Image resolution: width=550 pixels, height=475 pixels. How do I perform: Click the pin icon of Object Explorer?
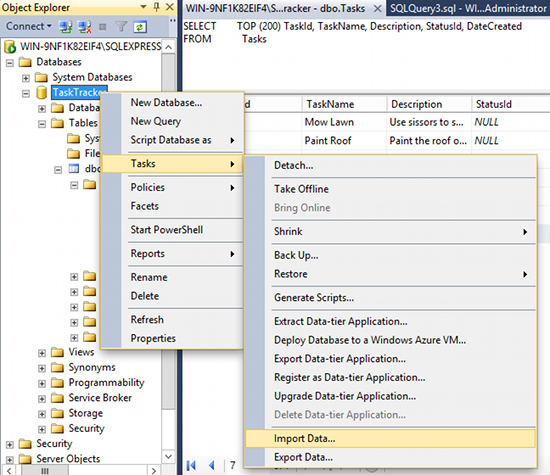tap(156, 7)
